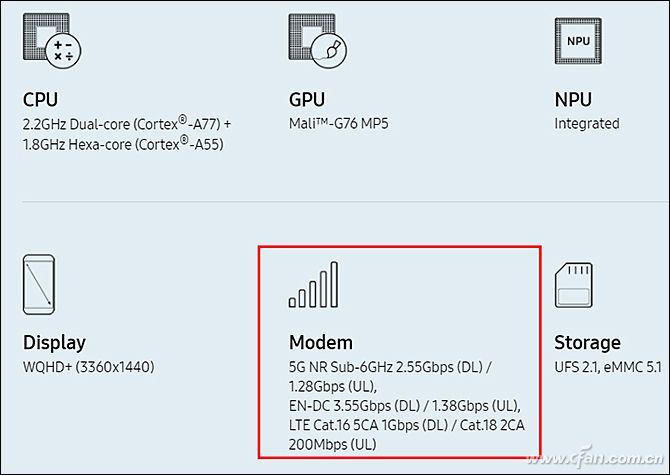The width and height of the screenshot is (670, 475).
Task: Click the Modem signal bars icon
Action: coord(314,285)
